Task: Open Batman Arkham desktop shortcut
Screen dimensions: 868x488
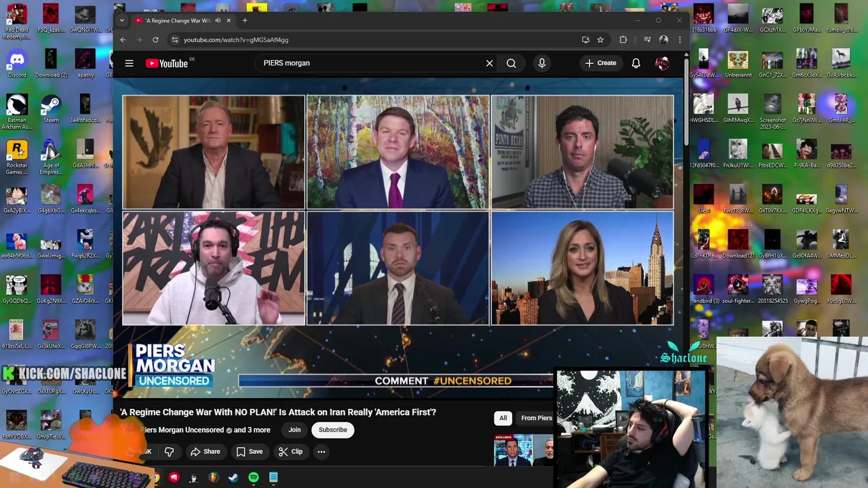Action: [17, 112]
